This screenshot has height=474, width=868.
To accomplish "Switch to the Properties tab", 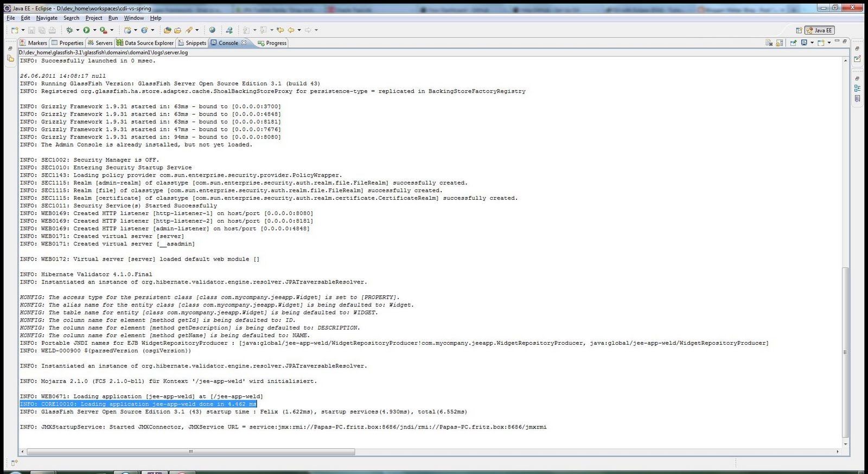I will [x=67, y=43].
